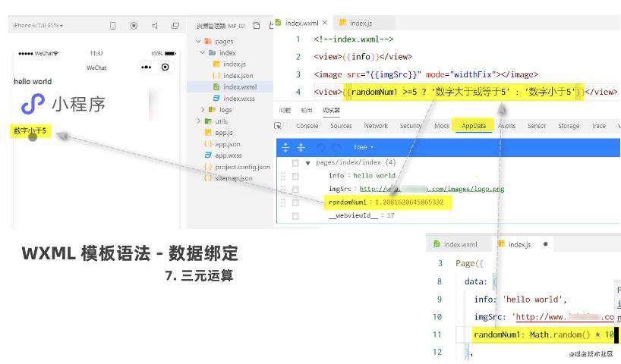
Task: Collapse the index folder
Action: point(203,52)
